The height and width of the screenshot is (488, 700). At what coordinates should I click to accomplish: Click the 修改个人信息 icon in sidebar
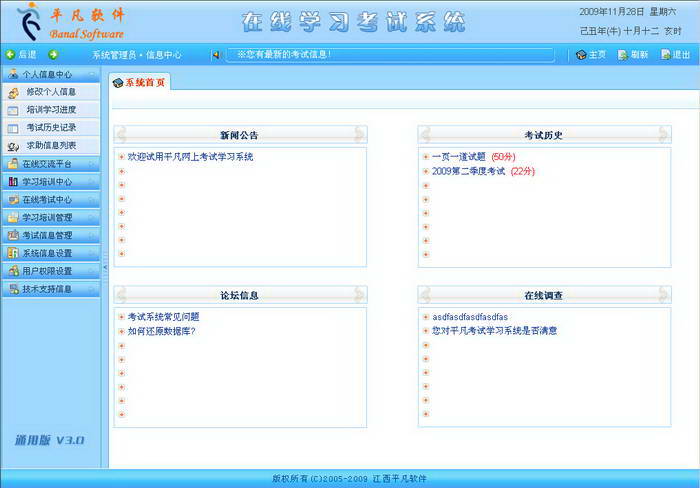point(13,92)
